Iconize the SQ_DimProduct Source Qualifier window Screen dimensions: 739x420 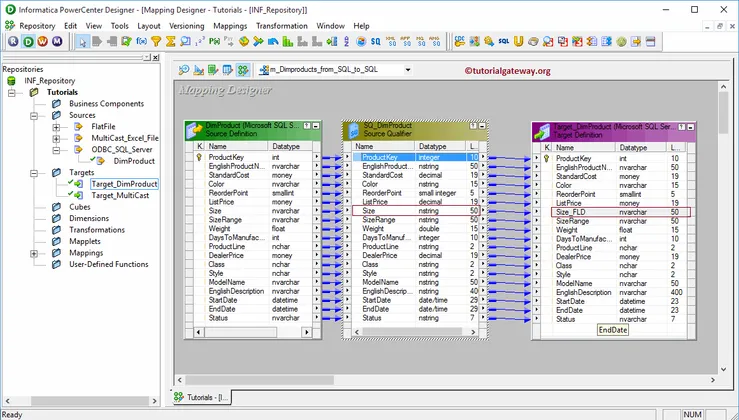(x=482, y=126)
